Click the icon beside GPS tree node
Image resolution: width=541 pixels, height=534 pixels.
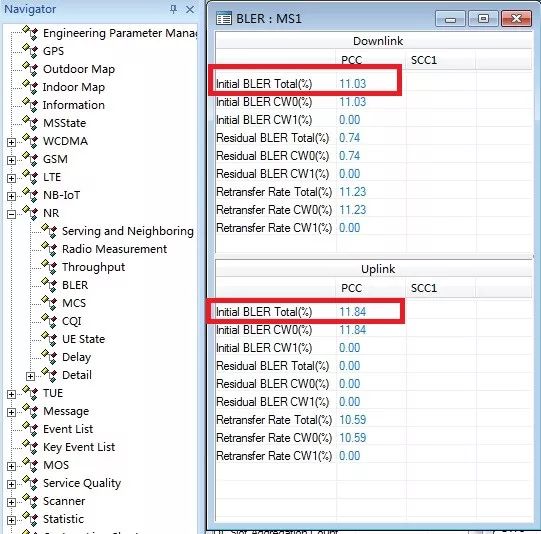pos(30,51)
